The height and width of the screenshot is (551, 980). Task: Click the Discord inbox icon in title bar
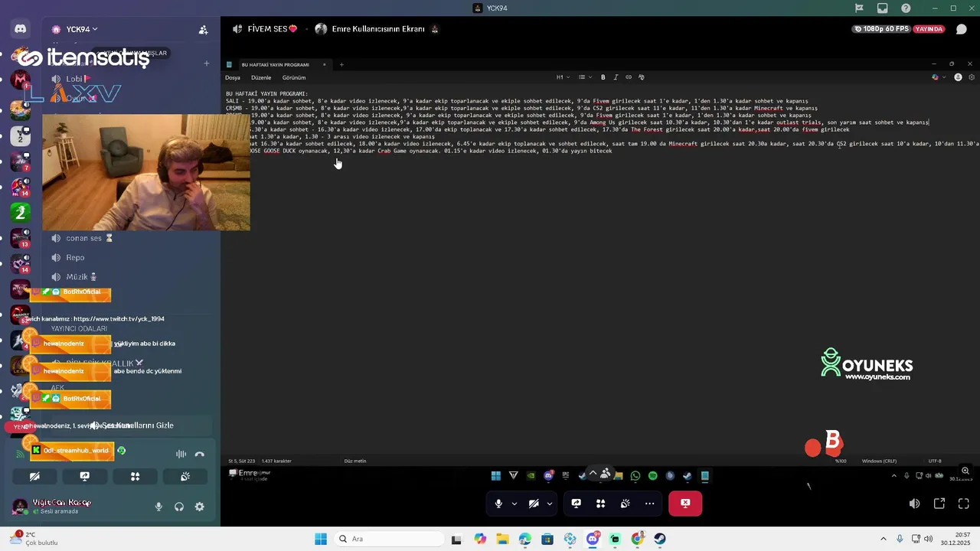click(883, 8)
